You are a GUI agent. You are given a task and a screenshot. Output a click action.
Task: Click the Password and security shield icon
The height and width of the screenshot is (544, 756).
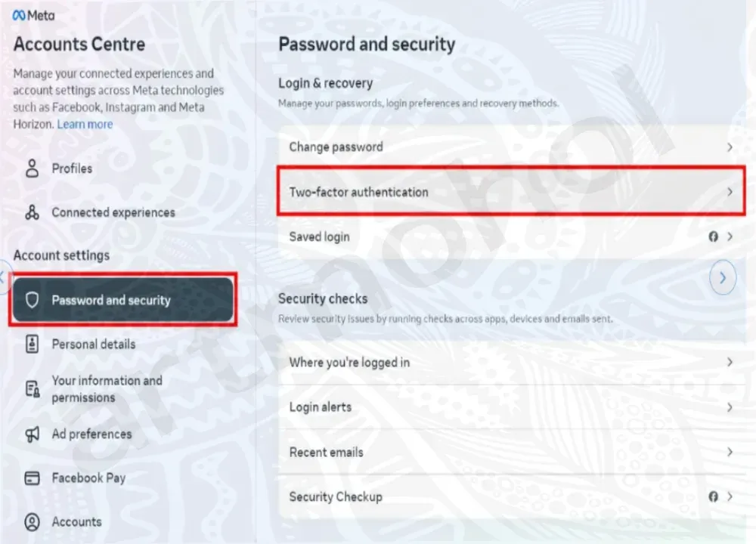coord(32,300)
